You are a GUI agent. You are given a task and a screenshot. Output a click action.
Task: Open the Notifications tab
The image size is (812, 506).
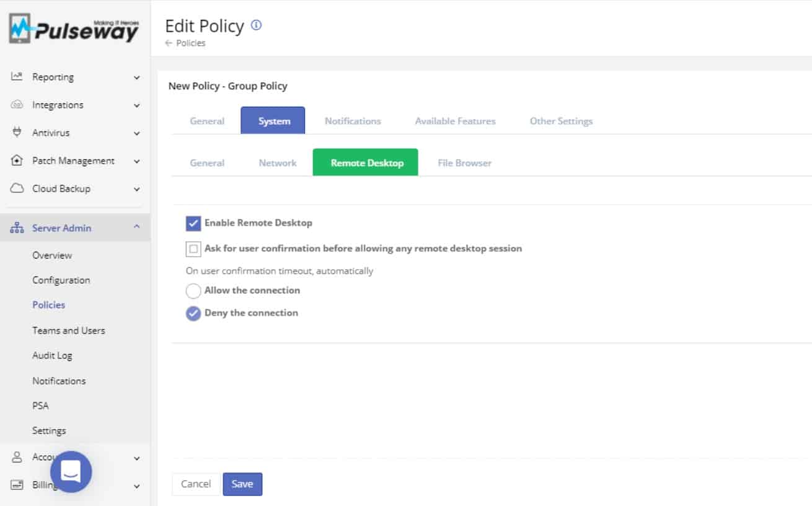[353, 121]
